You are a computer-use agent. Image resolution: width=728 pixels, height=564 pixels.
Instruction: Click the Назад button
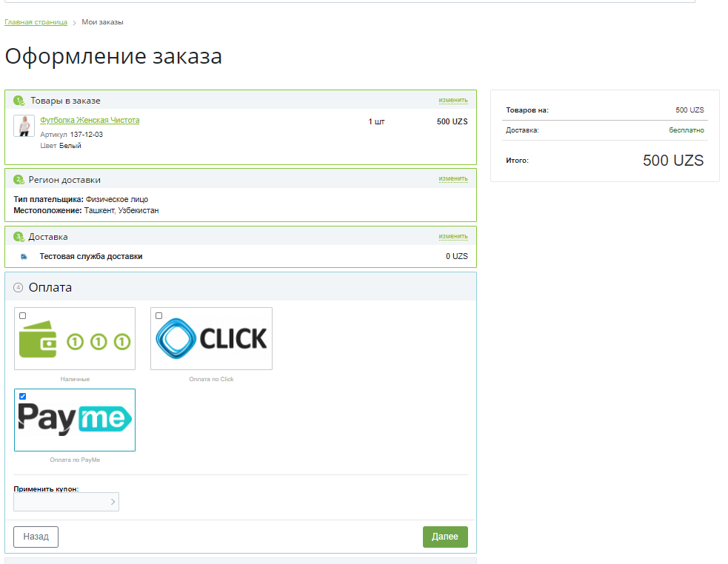click(x=36, y=537)
